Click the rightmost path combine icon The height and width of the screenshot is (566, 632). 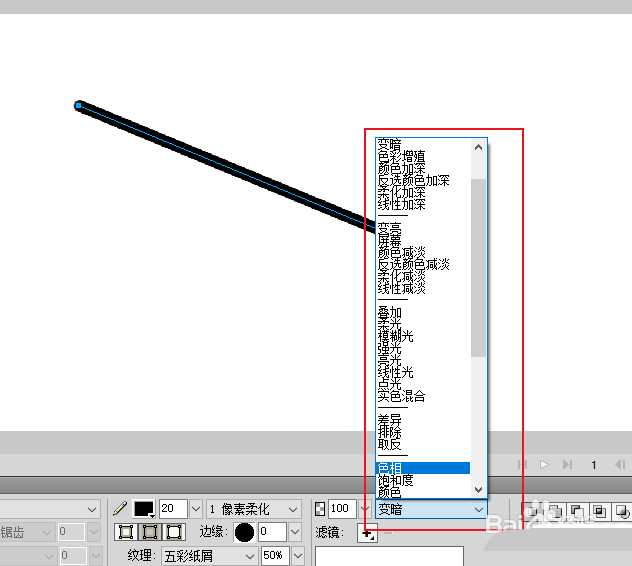(x=623, y=510)
